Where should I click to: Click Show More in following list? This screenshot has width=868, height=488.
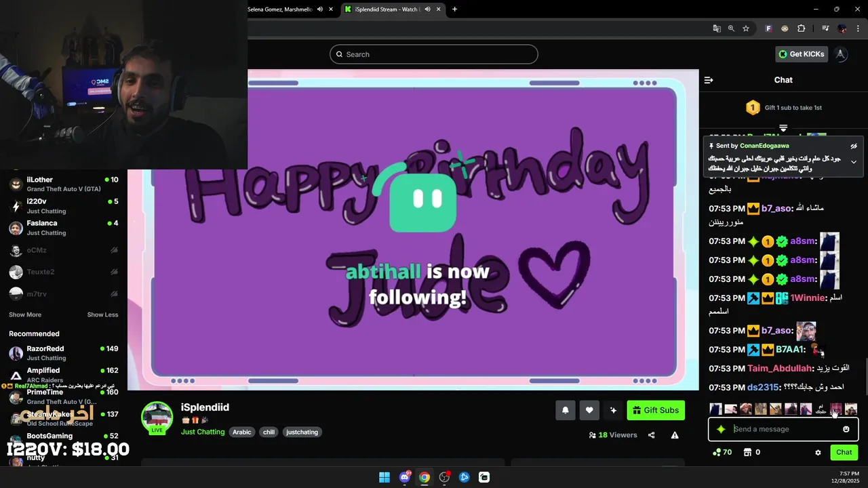pos(25,314)
